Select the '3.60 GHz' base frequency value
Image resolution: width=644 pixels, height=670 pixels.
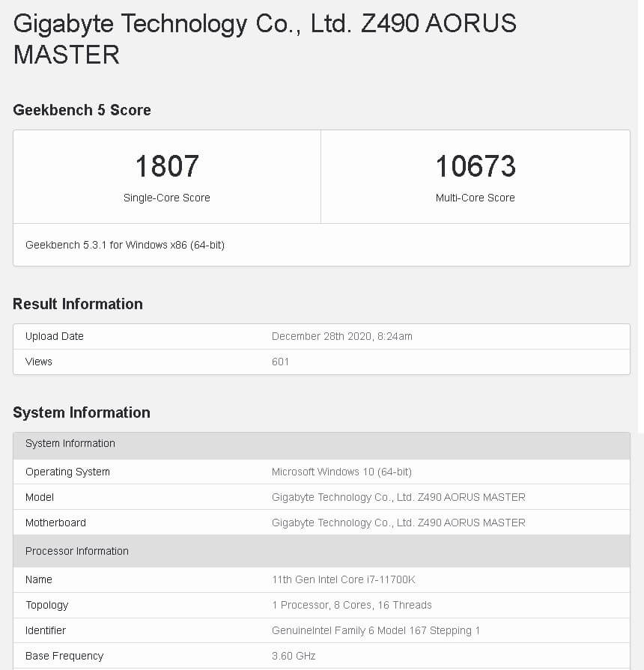click(x=294, y=656)
